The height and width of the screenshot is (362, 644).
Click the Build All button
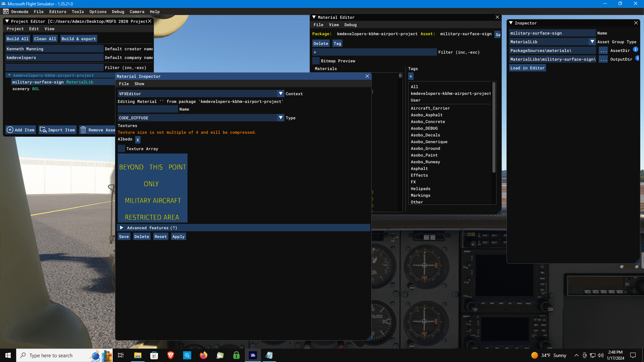[18, 39]
